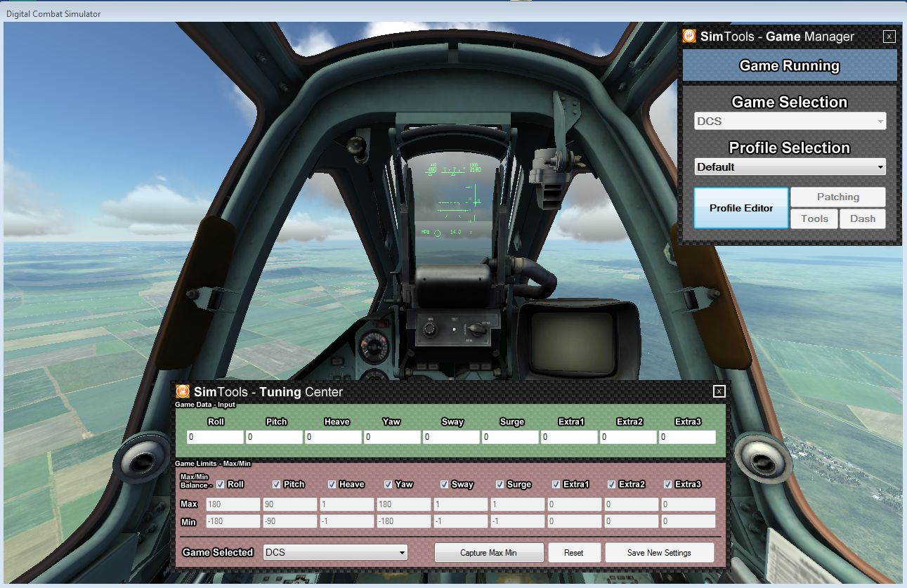
Task: Click Capture Max Min button
Action: pos(489,553)
